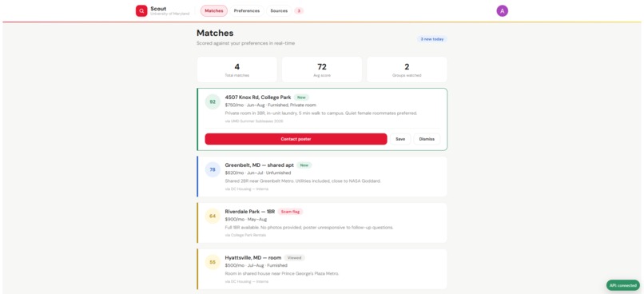Click the Riverdale Park no photos description
Image resolution: width=644 pixels, height=294 pixels.
[x=309, y=227]
